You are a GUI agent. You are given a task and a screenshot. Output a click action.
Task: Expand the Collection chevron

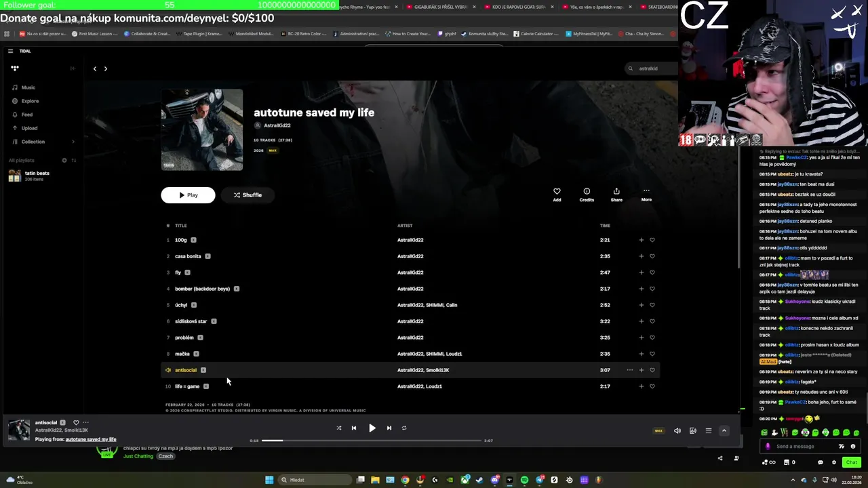(x=73, y=142)
